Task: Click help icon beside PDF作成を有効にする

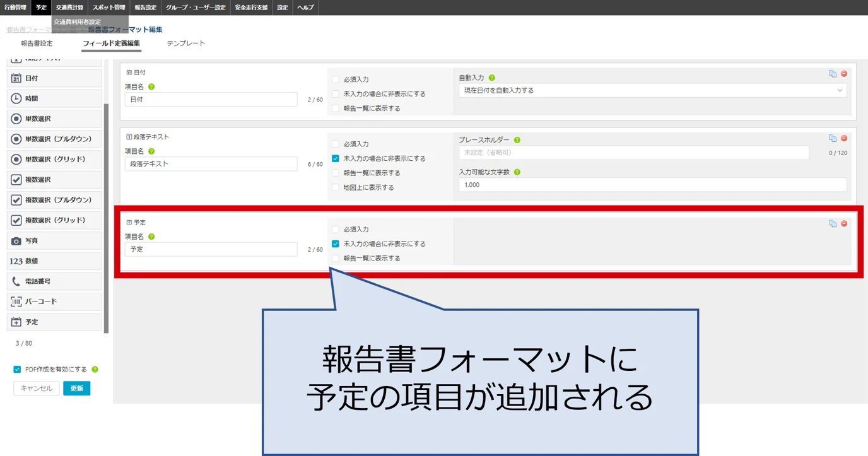Action: [x=95, y=370]
